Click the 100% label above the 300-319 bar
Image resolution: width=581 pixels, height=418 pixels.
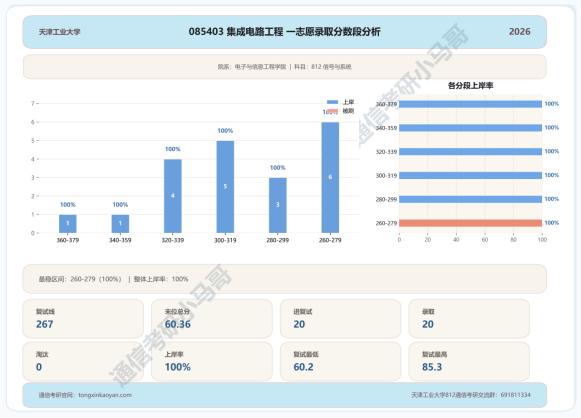pyautogui.click(x=225, y=131)
